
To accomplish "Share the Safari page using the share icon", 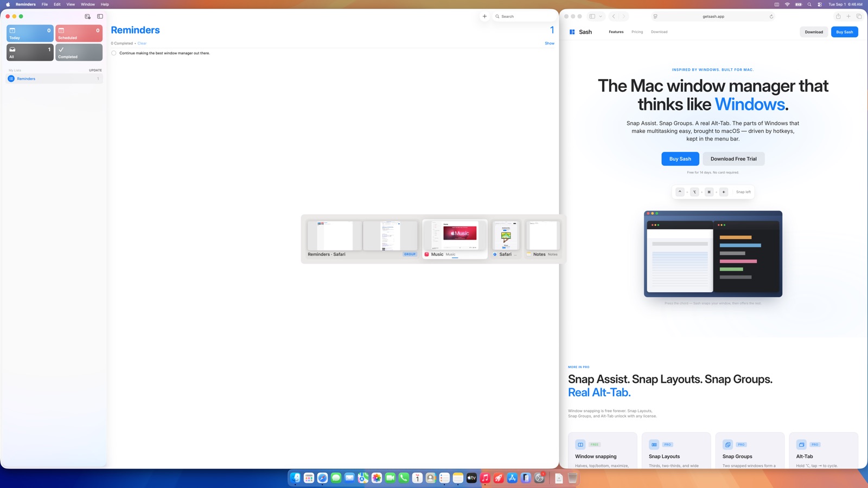I will pyautogui.click(x=838, y=16).
